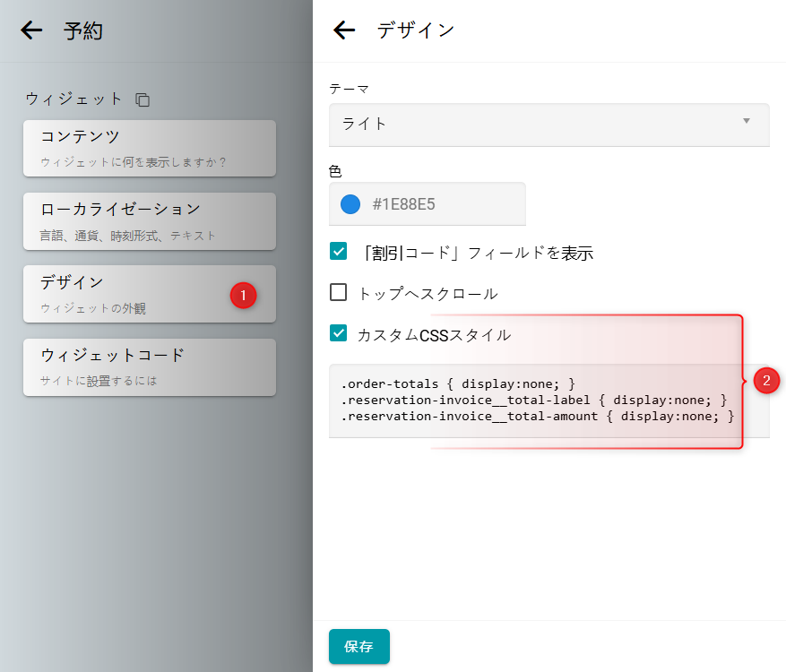Toggle the 「割引コード」フィールドを表示 checkbox
This screenshot has width=786, height=672.
(x=339, y=252)
